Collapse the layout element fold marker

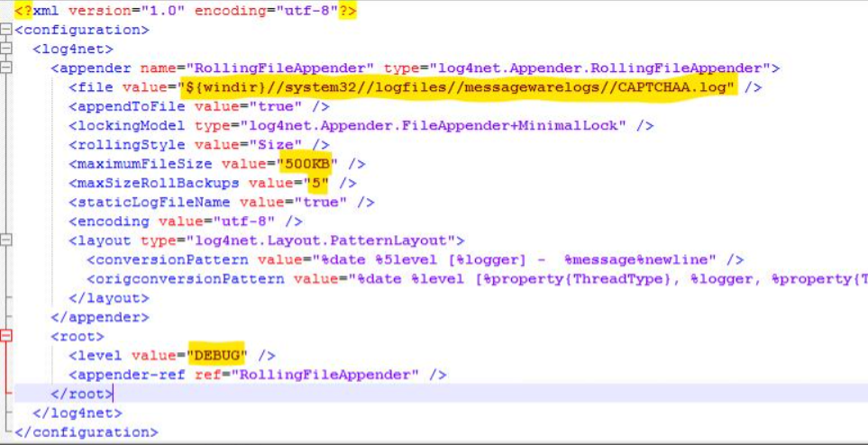6,241
